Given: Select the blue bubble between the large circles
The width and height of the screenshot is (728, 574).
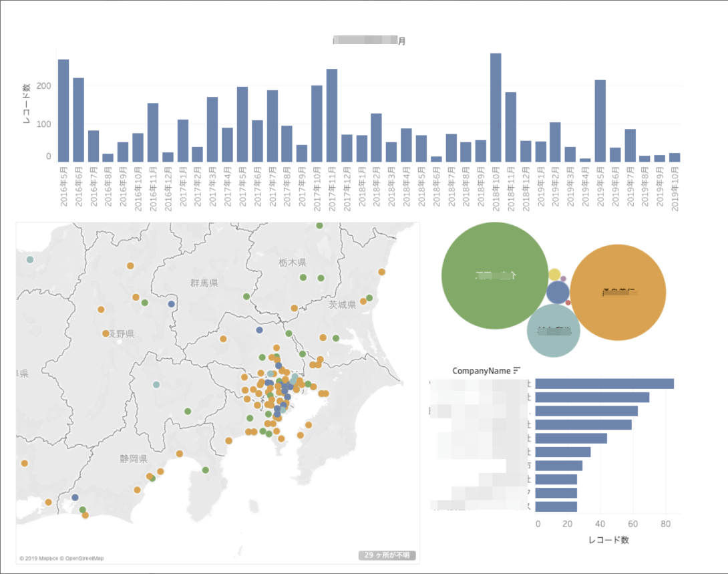Looking at the screenshot, I should coord(558,292).
